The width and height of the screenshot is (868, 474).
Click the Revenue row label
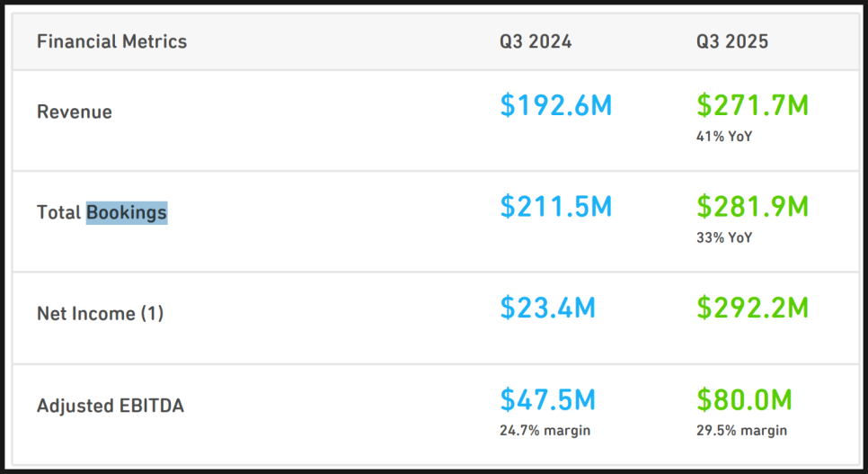click(75, 112)
